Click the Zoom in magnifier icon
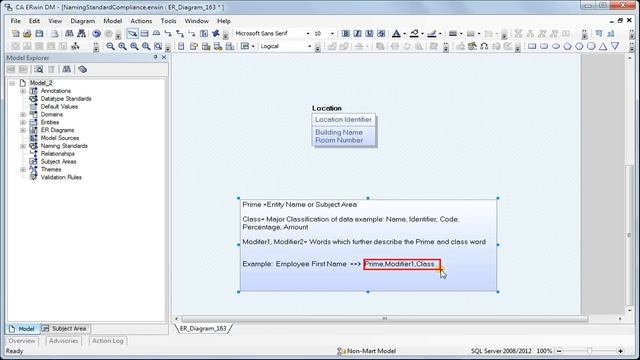 [122, 46]
